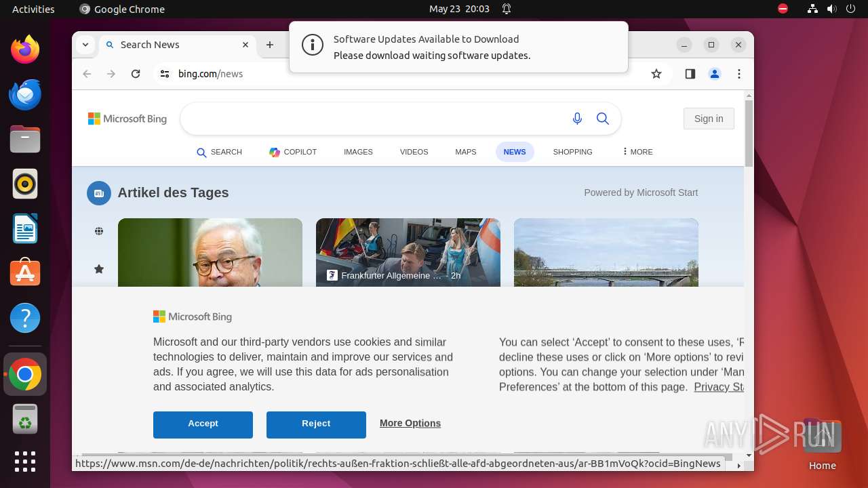
Task: Open the news card with the man in glasses
Action: [210, 252]
